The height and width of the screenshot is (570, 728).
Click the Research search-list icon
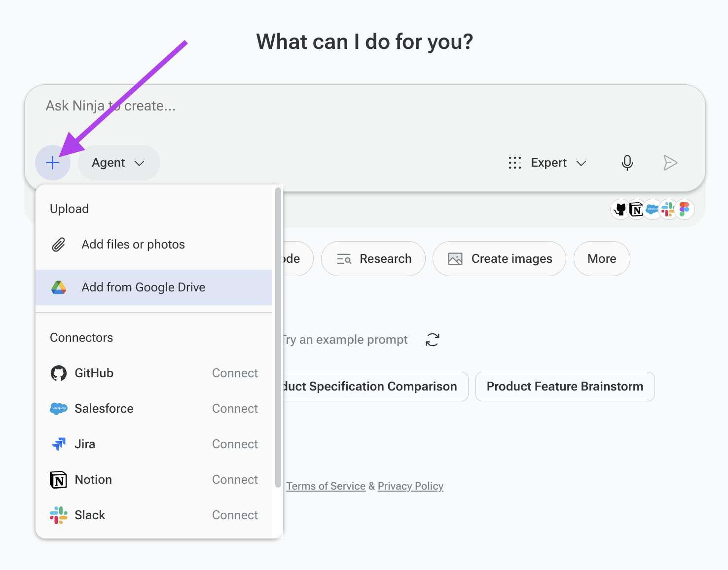[344, 259]
